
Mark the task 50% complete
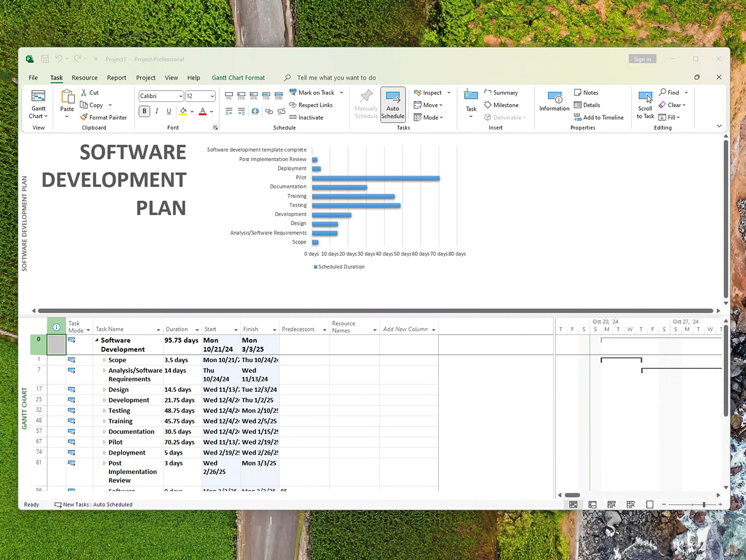tap(254, 95)
